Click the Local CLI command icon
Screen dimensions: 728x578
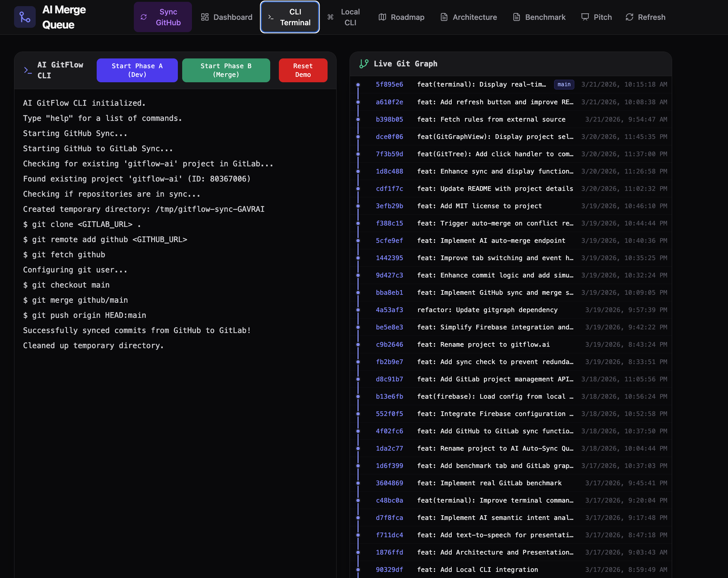pyautogui.click(x=330, y=17)
